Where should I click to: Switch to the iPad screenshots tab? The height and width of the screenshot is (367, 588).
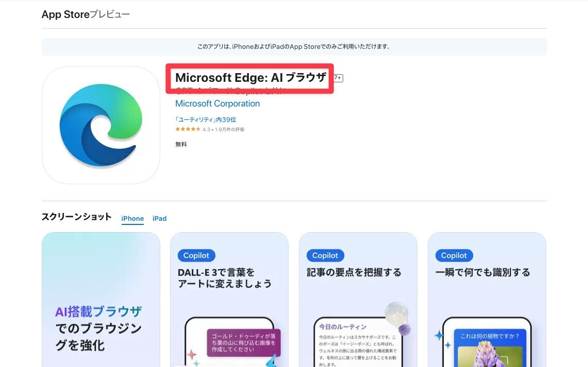(159, 218)
